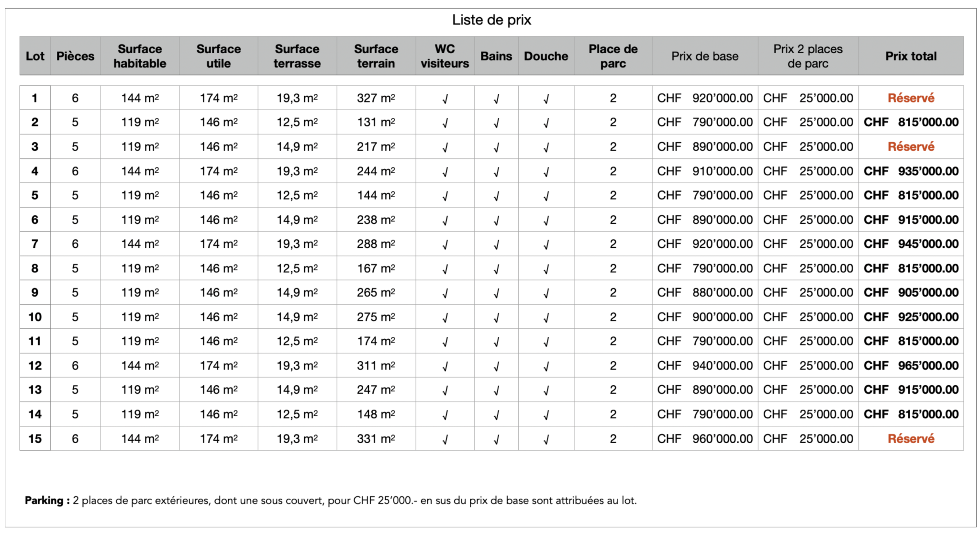Viewport: 980px width, 535px height.
Task: Select the Douche checkmark in lot 12 row
Action: coord(546,367)
